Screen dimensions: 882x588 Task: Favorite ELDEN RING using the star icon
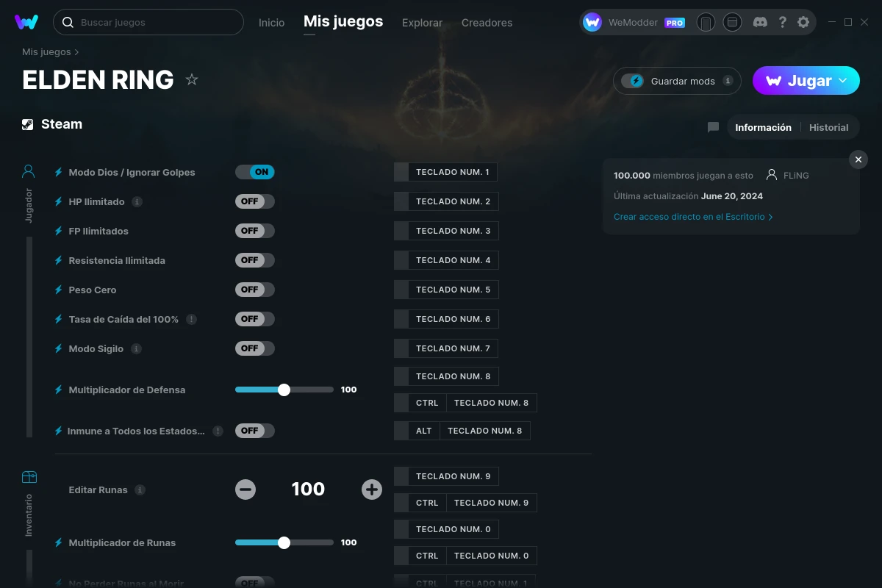(x=192, y=79)
